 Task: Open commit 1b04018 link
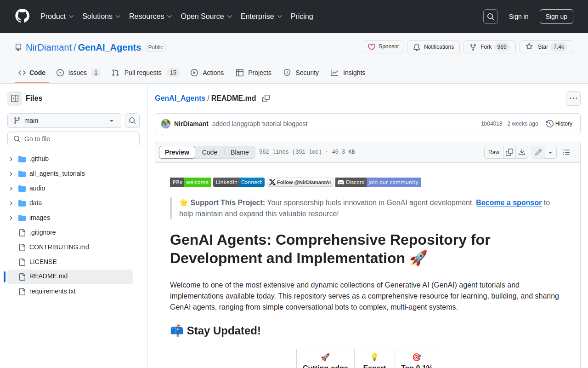[x=492, y=124]
